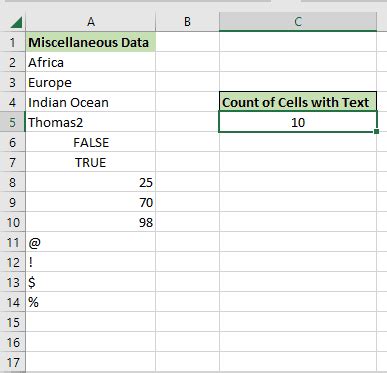Select row 2 header
Image resolution: width=387 pixels, height=373 pixels.
(13, 62)
